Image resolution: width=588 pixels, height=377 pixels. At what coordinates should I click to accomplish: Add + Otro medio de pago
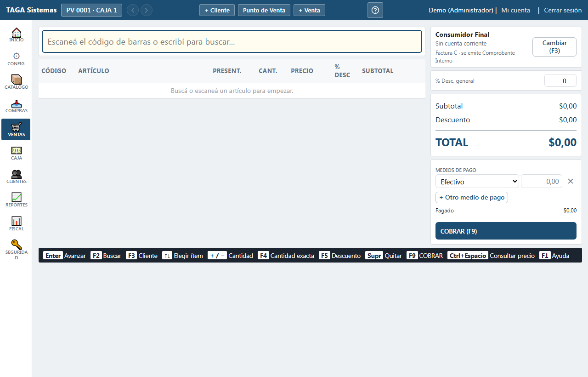click(472, 197)
